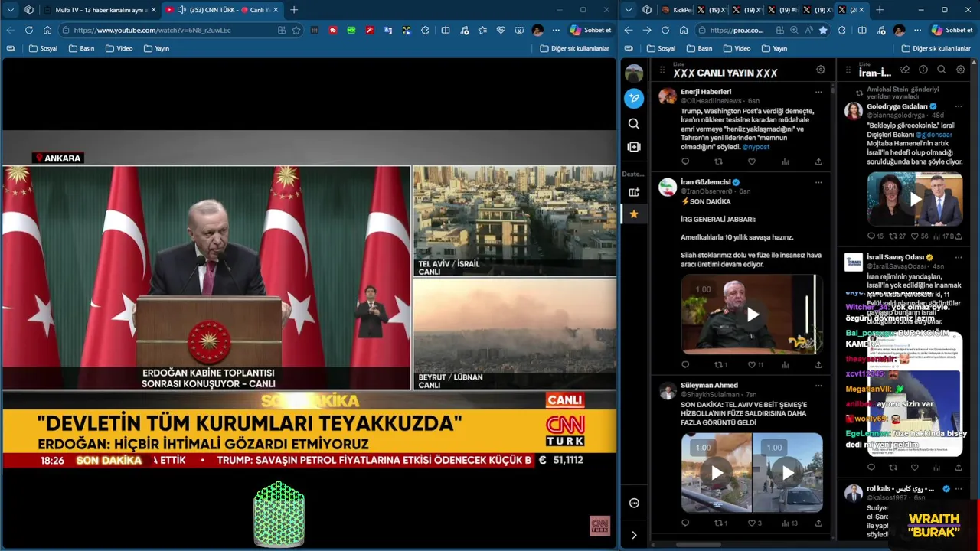The width and height of the screenshot is (980, 551).
Task: Switch to KickPe tab in right browser
Action: [x=675, y=10]
